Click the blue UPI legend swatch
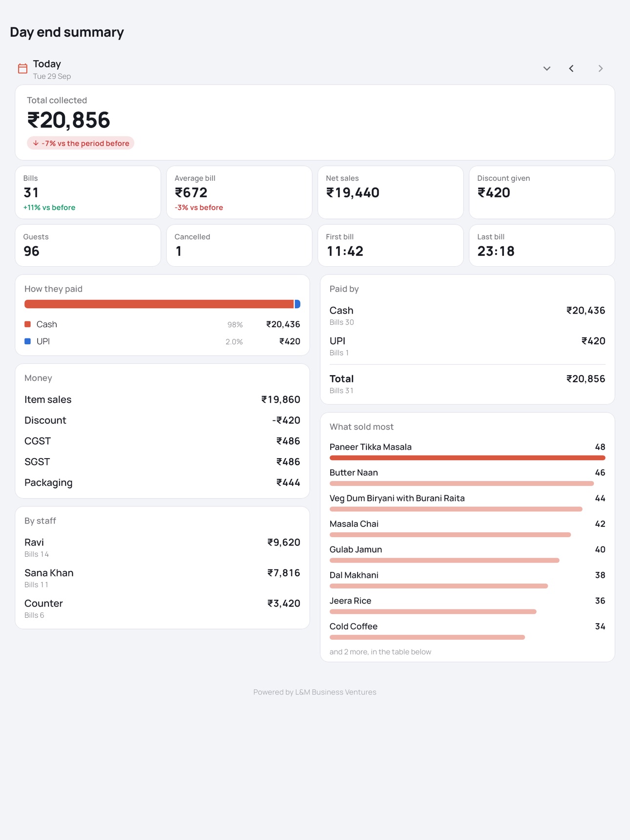The height and width of the screenshot is (840, 630). (x=28, y=341)
